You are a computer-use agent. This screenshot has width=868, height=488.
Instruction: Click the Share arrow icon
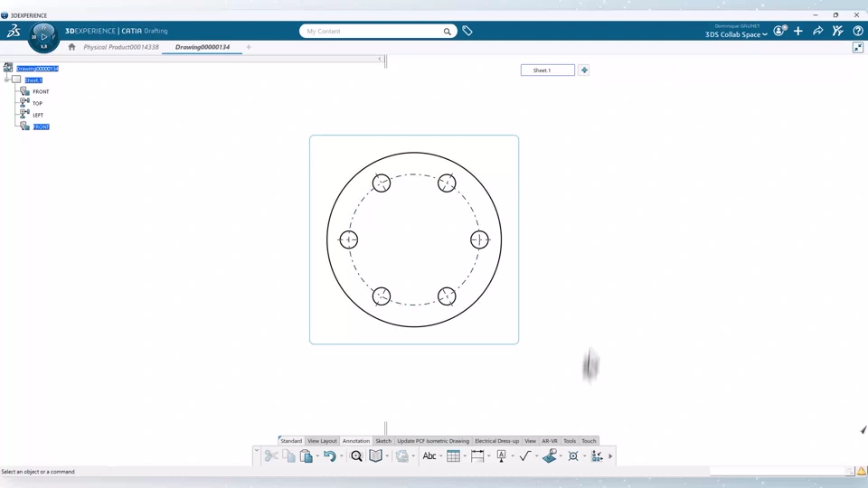817,31
